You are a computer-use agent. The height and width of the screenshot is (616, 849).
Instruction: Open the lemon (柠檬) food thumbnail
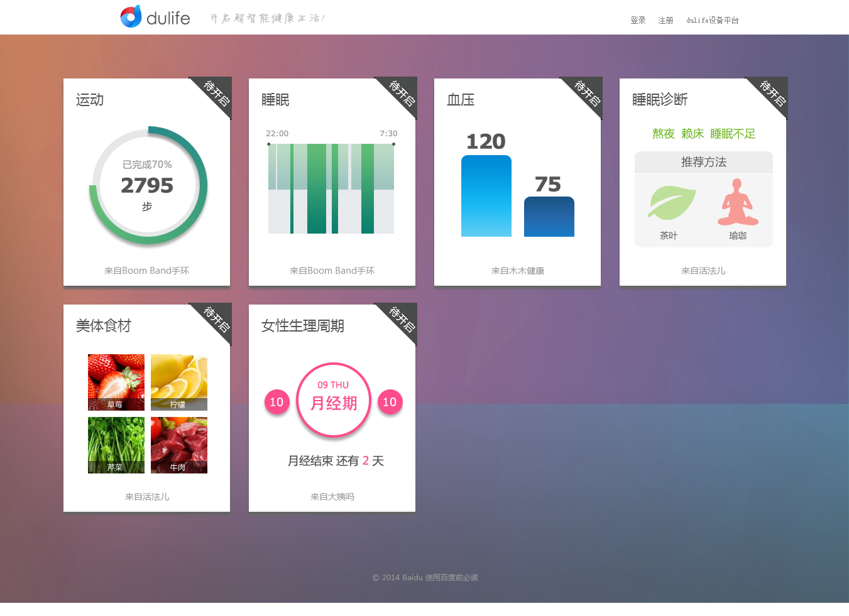(179, 382)
